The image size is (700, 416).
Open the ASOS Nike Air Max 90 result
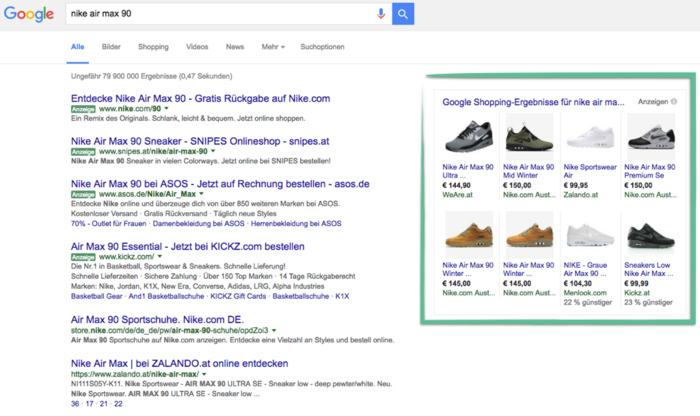[220, 184]
